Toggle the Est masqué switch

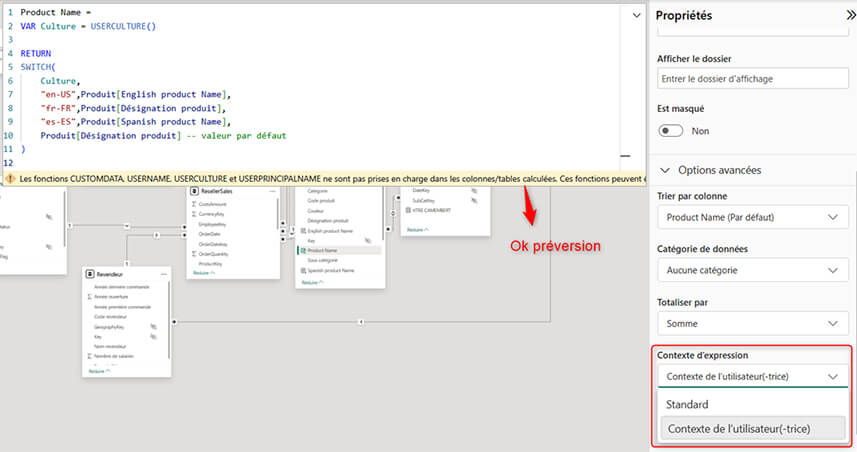671,131
